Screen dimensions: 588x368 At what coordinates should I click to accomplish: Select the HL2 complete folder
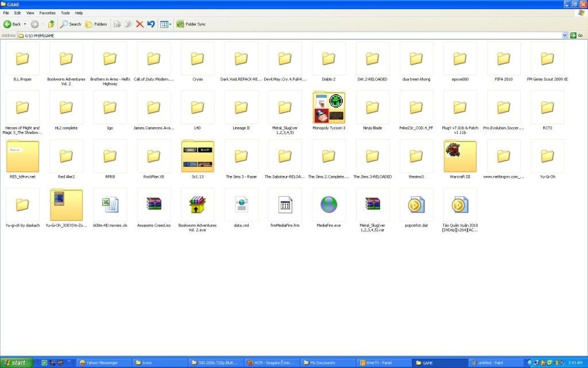(x=66, y=111)
